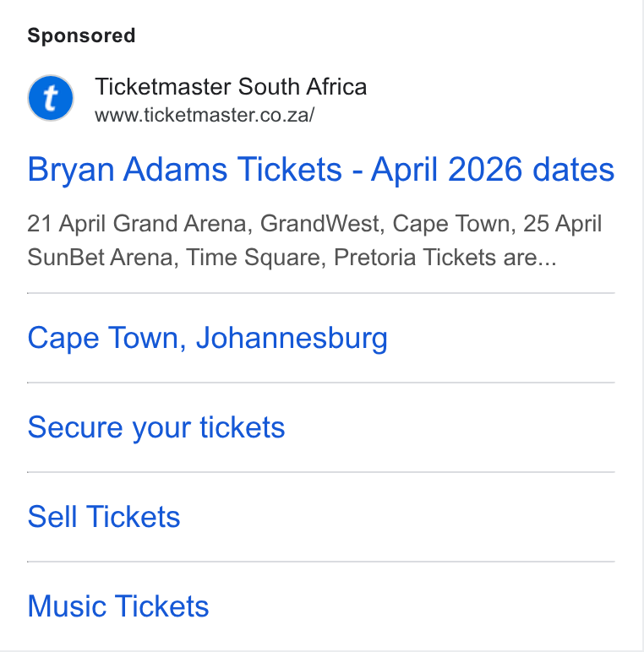Click 'Bryan Adams' at the headline start

pos(128,169)
